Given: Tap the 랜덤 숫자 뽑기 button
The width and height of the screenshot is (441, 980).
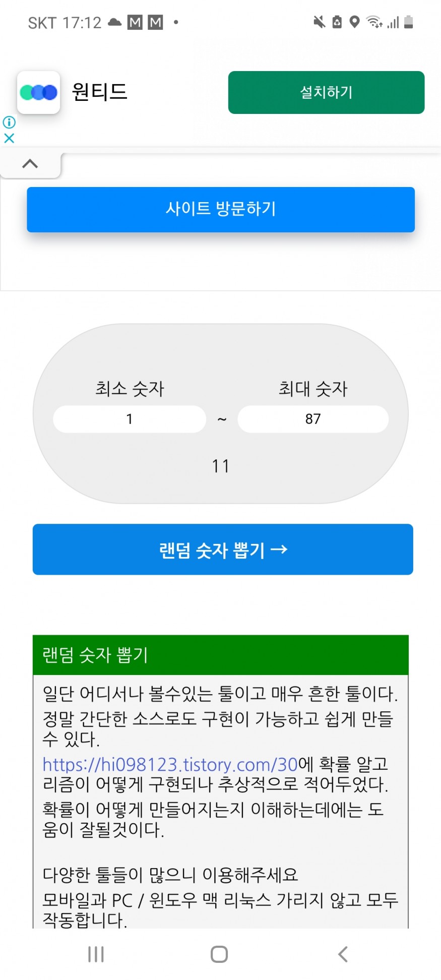Looking at the screenshot, I should (x=223, y=549).
